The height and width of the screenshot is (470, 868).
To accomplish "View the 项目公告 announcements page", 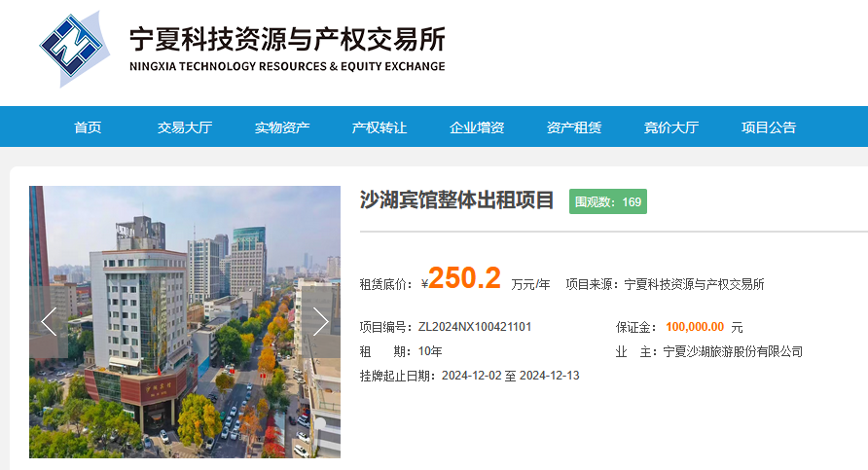I will pos(769,127).
